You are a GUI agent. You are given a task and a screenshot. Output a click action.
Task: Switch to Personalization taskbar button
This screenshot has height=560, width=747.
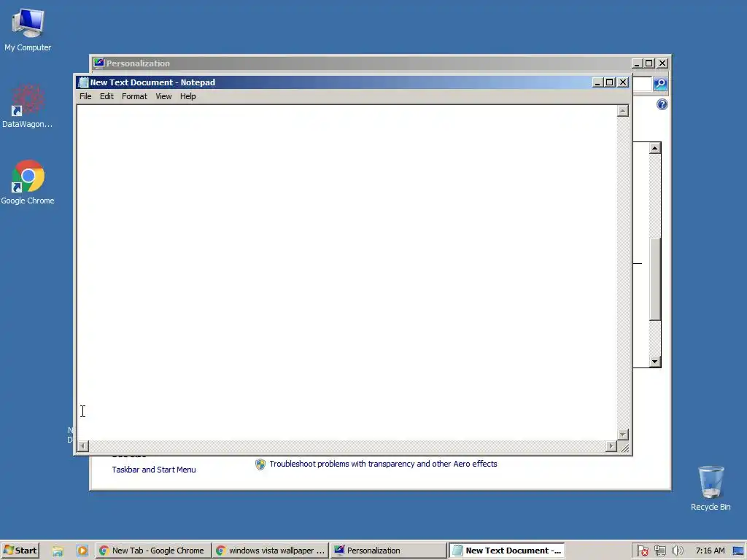tap(388, 551)
